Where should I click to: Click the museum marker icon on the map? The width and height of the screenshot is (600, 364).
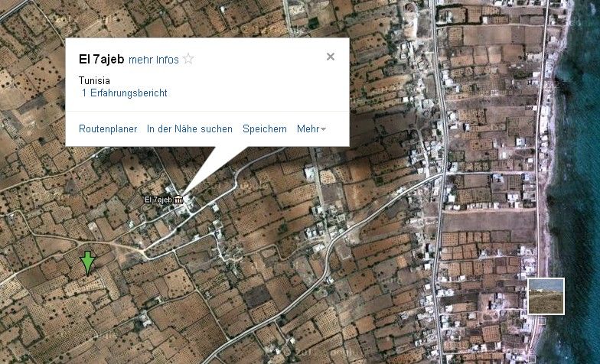tap(178, 199)
